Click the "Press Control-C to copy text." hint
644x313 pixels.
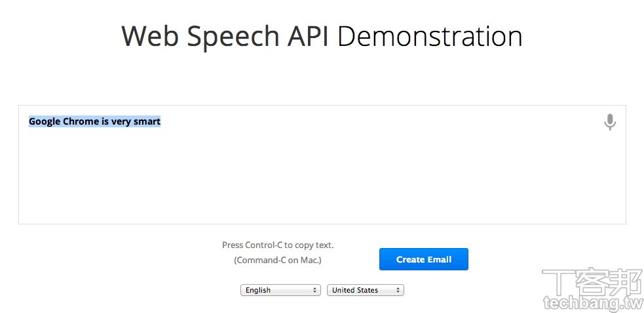pos(278,245)
